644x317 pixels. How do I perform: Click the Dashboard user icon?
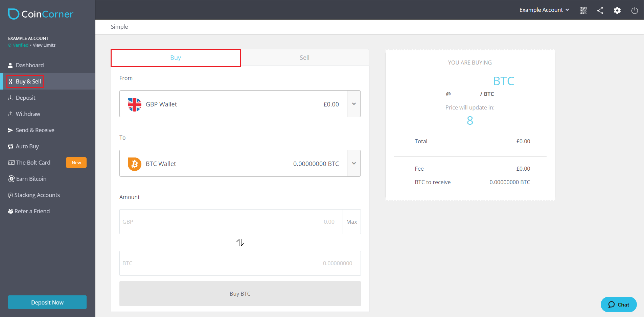10,65
